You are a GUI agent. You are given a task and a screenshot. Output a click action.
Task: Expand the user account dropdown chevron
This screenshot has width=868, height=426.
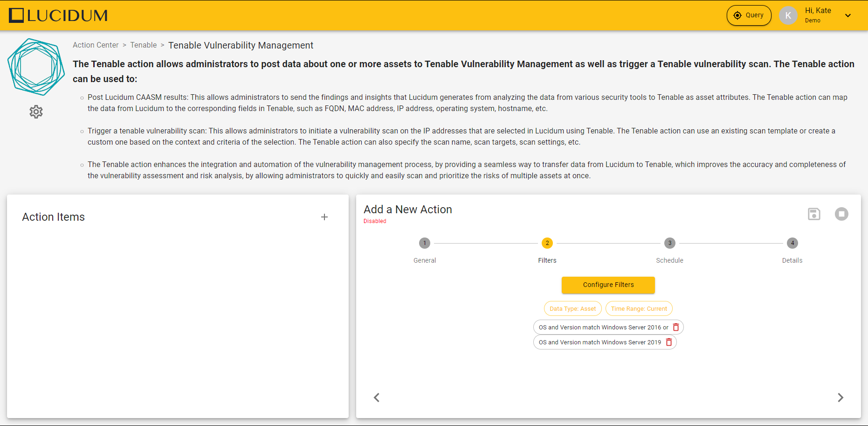[x=848, y=15]
